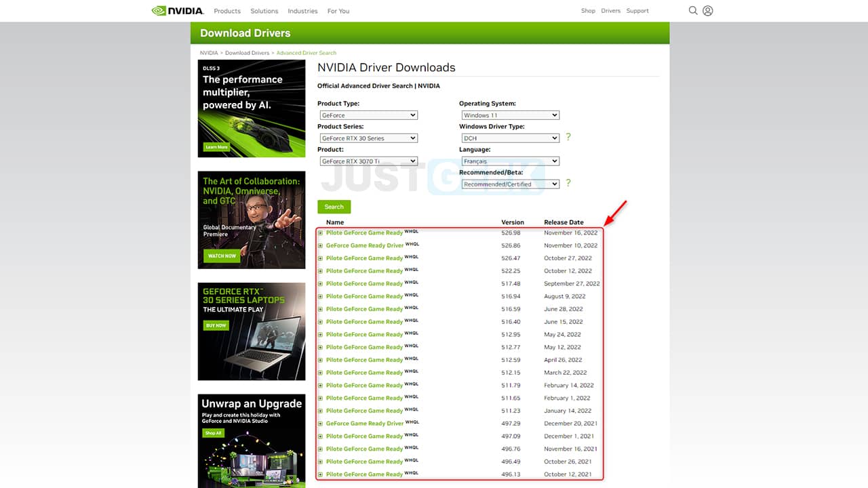Click the Download Drivers breadcrumb link
The image size is (868, 488).
(247, 53)
